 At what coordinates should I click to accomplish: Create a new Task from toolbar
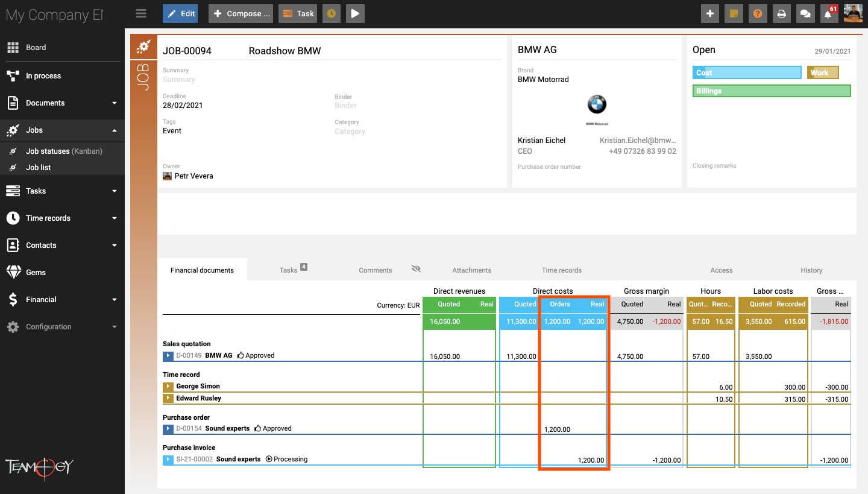(298, 13)
